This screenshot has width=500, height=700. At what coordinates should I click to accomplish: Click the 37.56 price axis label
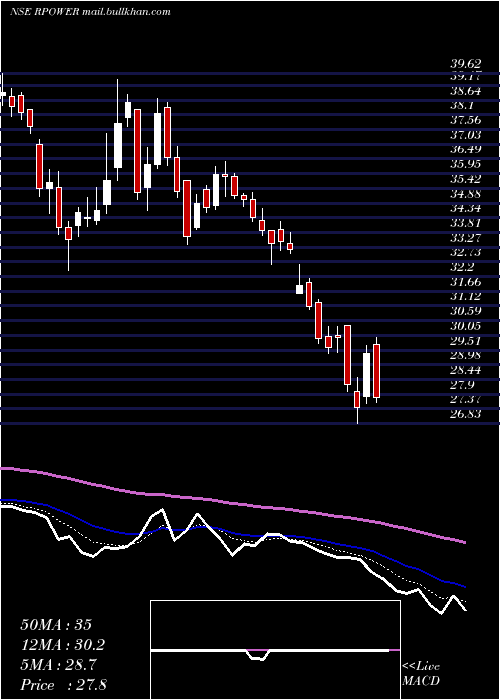[x=465, y=121]
